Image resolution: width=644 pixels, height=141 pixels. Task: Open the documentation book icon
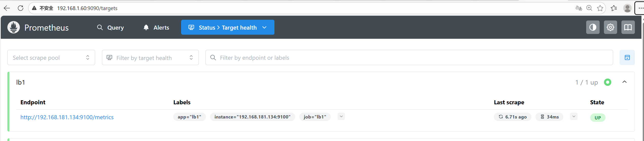tap(628, 27)
